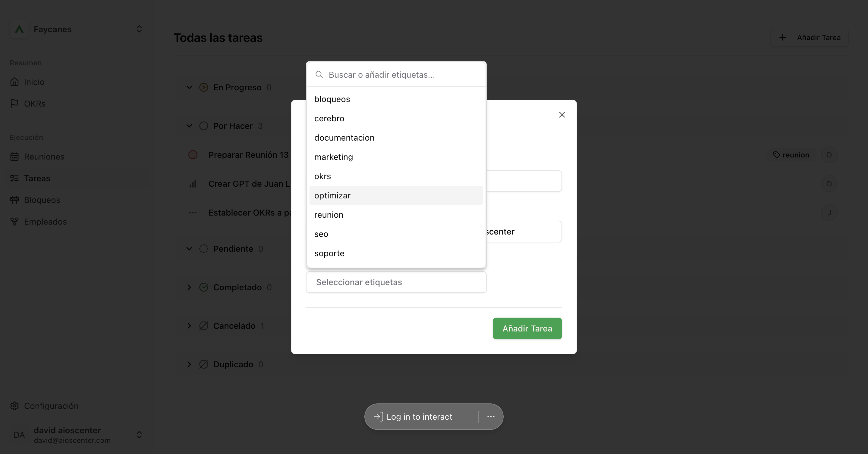Image resolution: width=868 pixels, height=454 pixels.
Task: Open the Crear GPT de Juan task
Action: [x=249, y=184]
